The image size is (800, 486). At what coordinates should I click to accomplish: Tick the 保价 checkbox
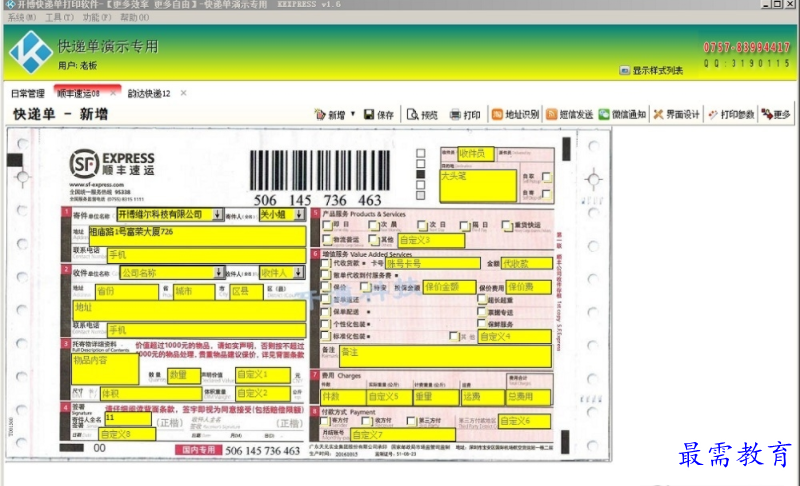coord(326,287)
